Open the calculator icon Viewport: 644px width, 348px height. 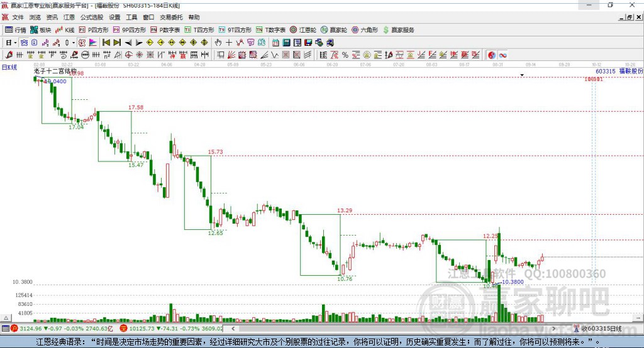(286, 43)
